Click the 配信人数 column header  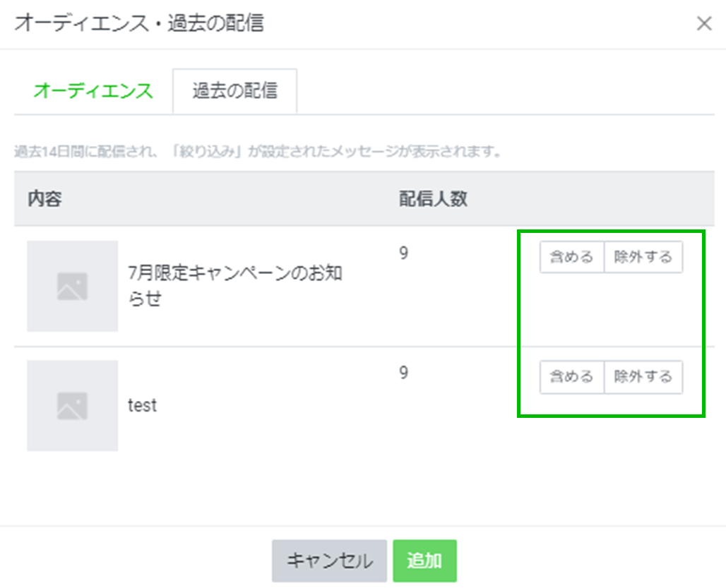[433, 199]
